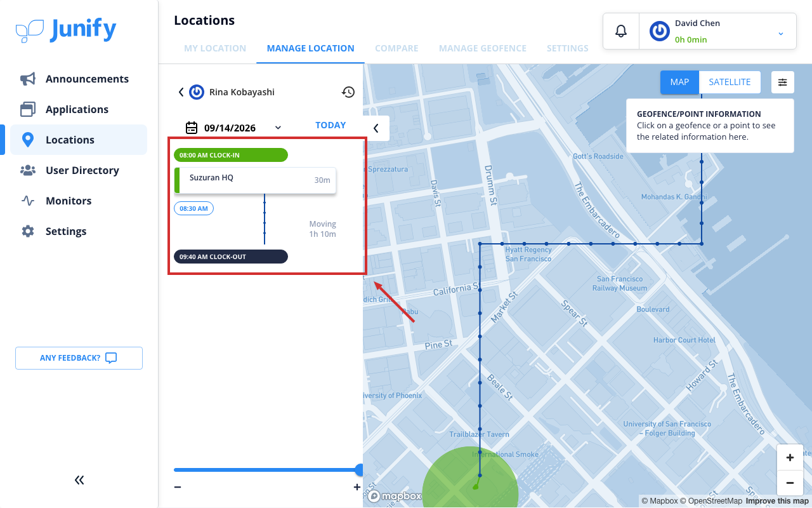Open the calendar date picker icon
Viewport: 812px width, 508px height.
click(x=192, y=128)
